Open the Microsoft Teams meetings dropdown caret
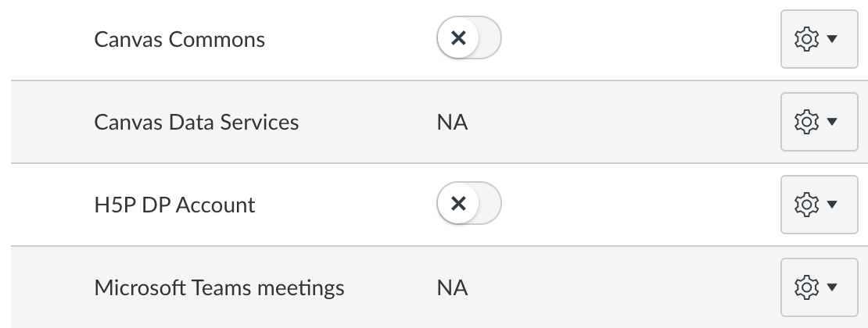This screenshot has height=328, width=868. pyautogui.click(x=832, y=287)
